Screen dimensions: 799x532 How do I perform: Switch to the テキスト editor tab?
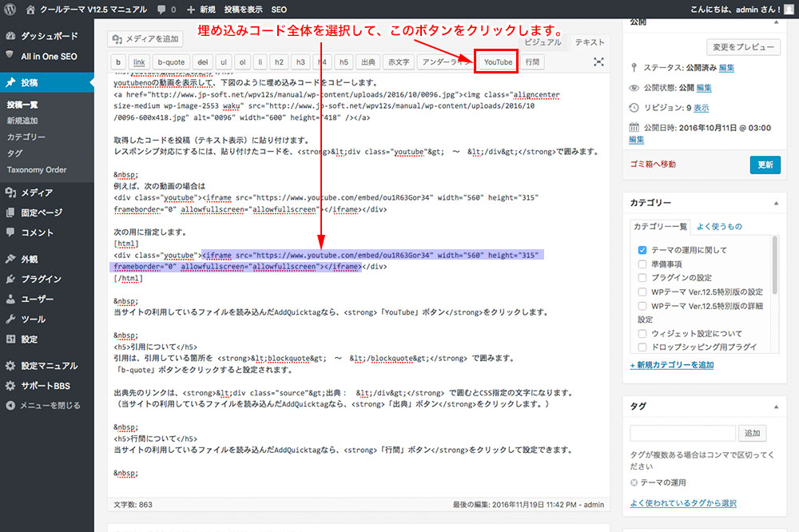tap(590, 42)
